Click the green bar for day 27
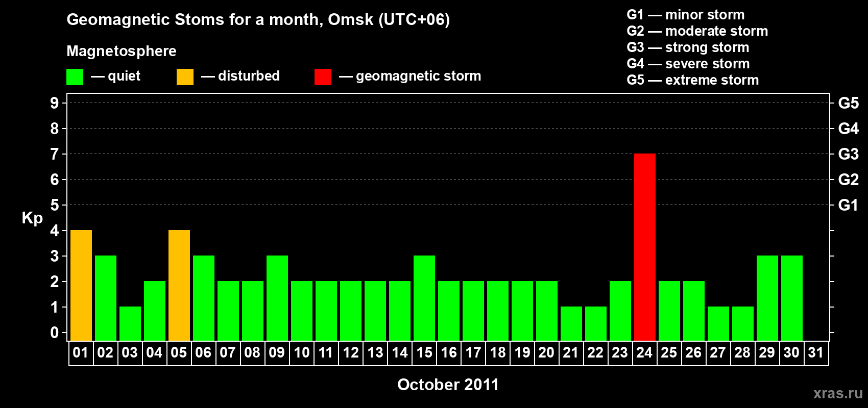The height and width of the screenshot is (408, 868). click(718, 323)
